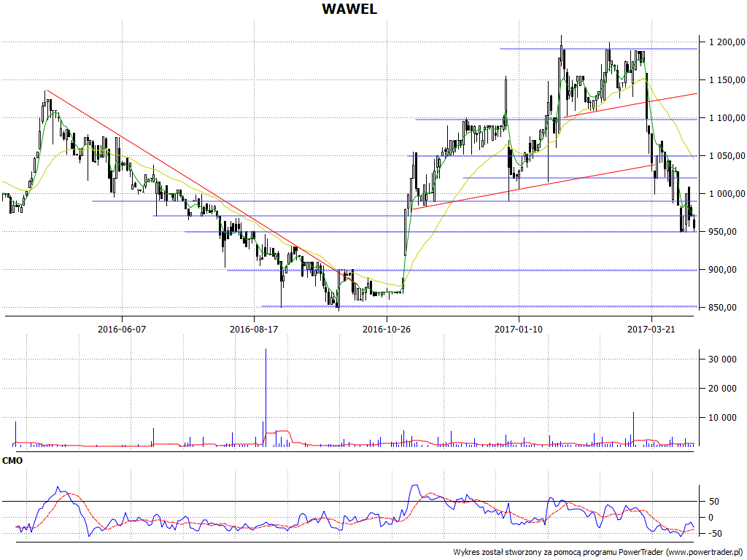Click the 10 000 volume axis label
The image size is (747, 560).
722,418
